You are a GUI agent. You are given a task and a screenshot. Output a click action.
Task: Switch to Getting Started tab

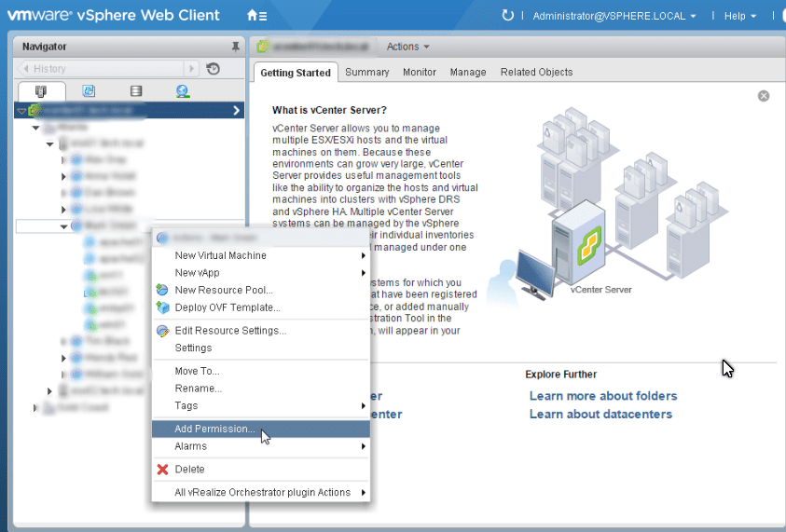(x=296, y=73)
